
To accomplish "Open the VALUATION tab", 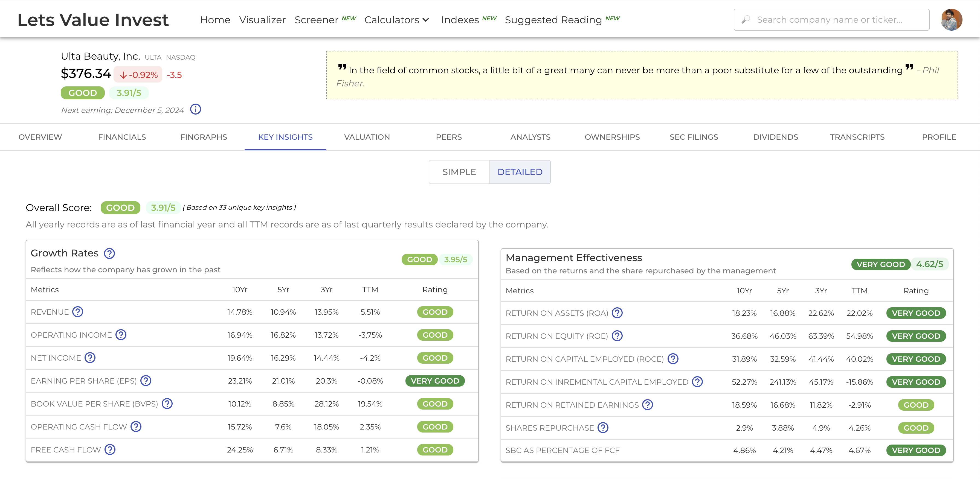I will pyautogui.click(x=367, y=137).
